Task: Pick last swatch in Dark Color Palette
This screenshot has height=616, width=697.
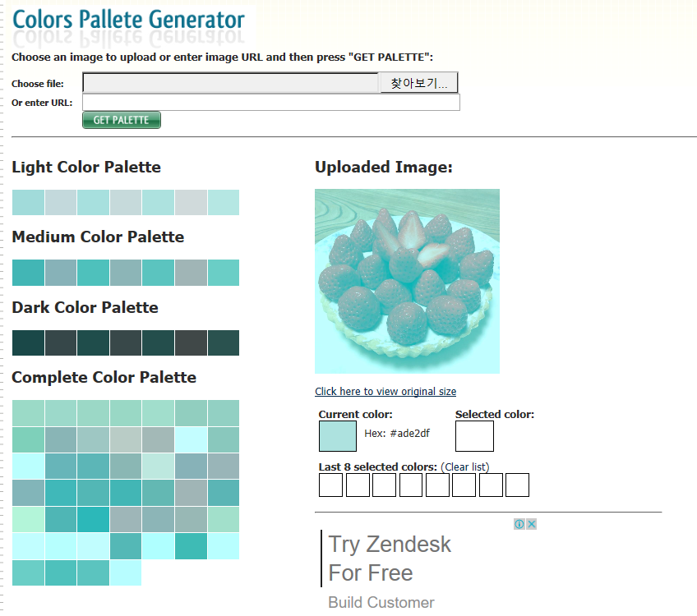Action: tap(223, 342)
